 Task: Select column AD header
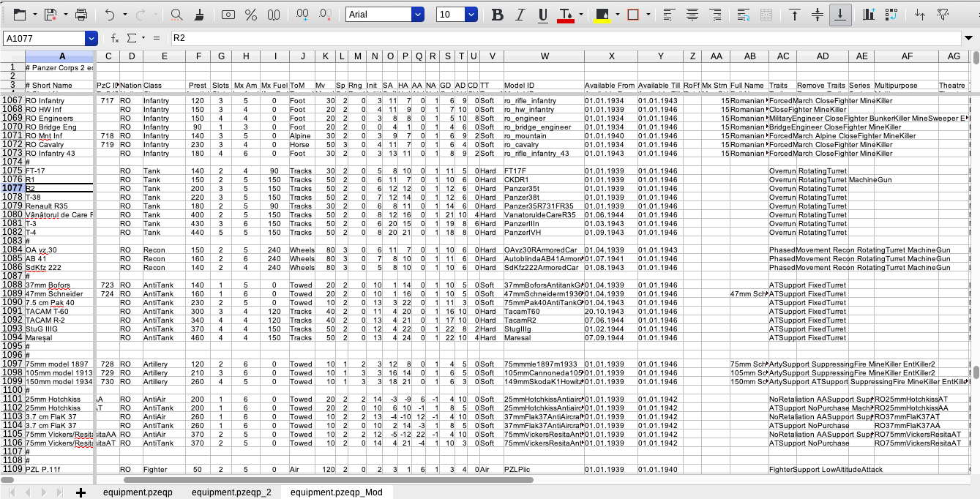(x=822, y=56)
